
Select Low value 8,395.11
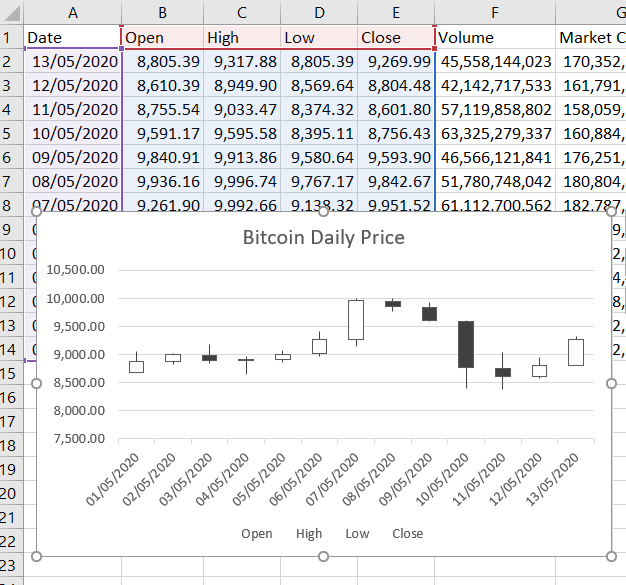tap(319, 133)
